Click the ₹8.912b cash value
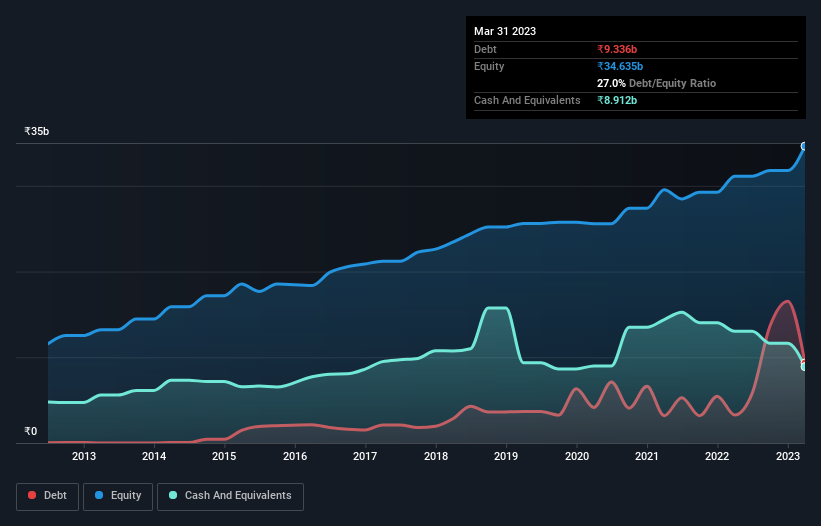 [x=617, y=100]
